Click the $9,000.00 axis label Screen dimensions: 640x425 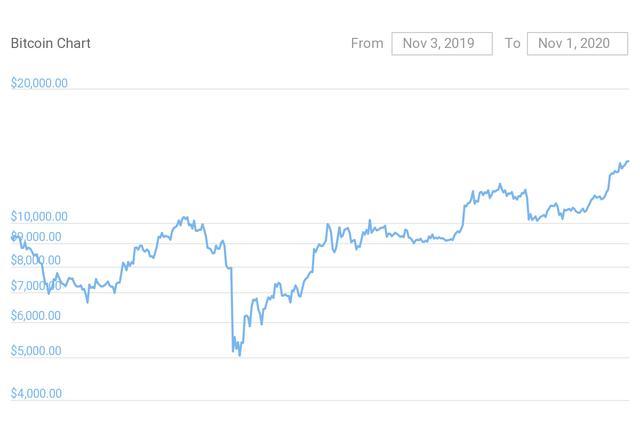(36, 237)
